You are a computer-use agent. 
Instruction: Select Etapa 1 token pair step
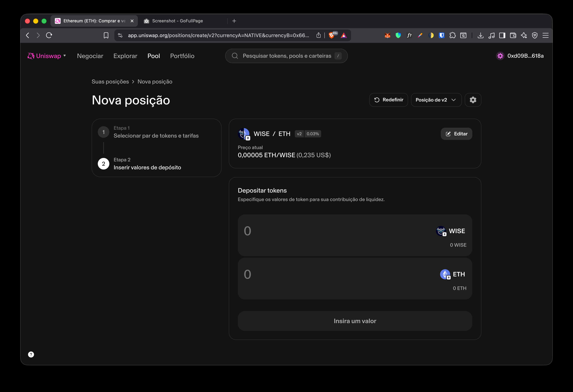(156, 132)
